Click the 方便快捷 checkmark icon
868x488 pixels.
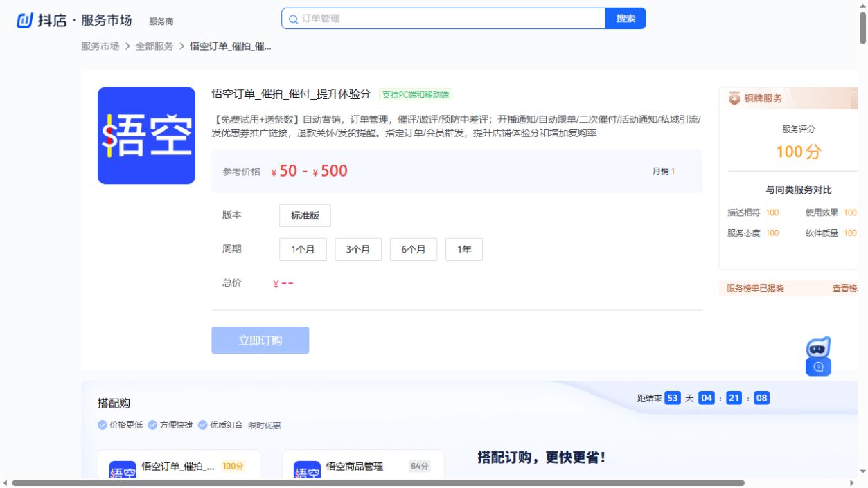[152, 425]
